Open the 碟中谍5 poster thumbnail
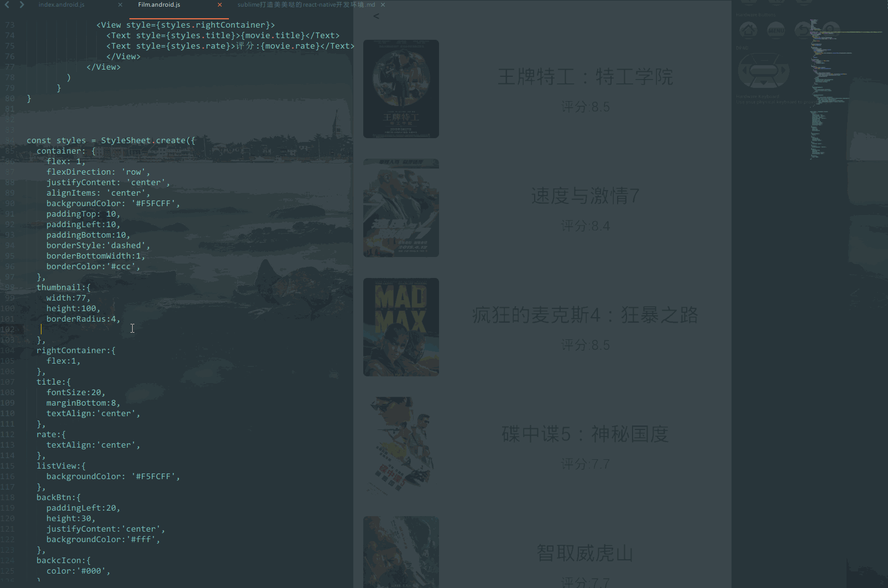The height and width of the screenshot is (588, 888). 401,446
